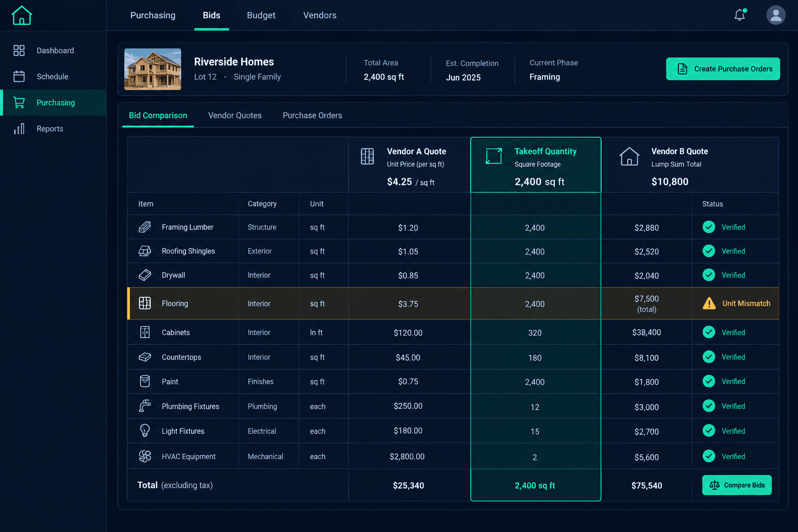This screenshot has height=532, width=798.
Task: Click Drywall verified checkmark icon
Action: coord(709,275)
